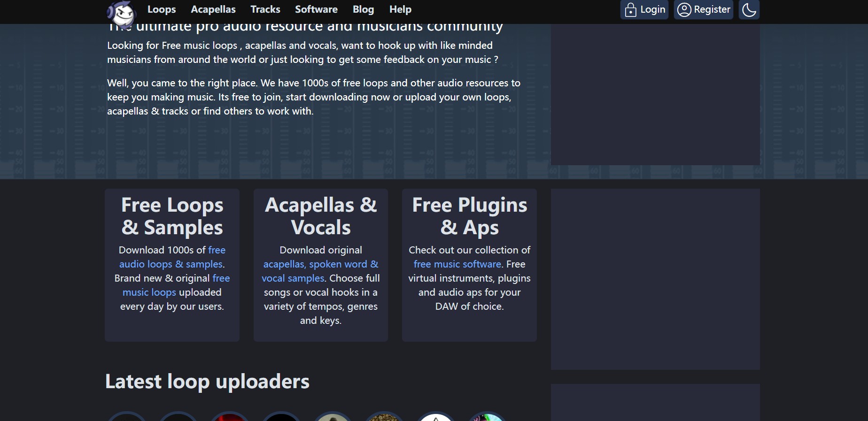Image resolution: width=868 pixels, height=421 pixels.
Task: Open the Login page
Action: click(x=644, y=9)
